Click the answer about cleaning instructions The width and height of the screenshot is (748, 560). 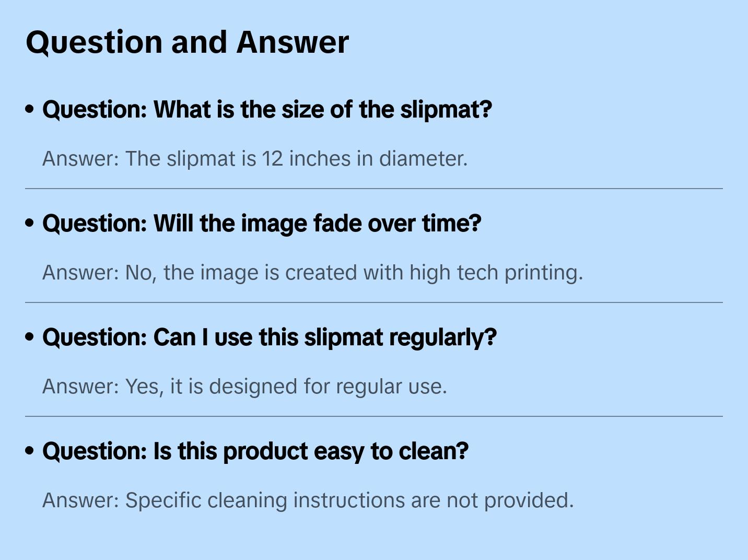pos(308,500)
